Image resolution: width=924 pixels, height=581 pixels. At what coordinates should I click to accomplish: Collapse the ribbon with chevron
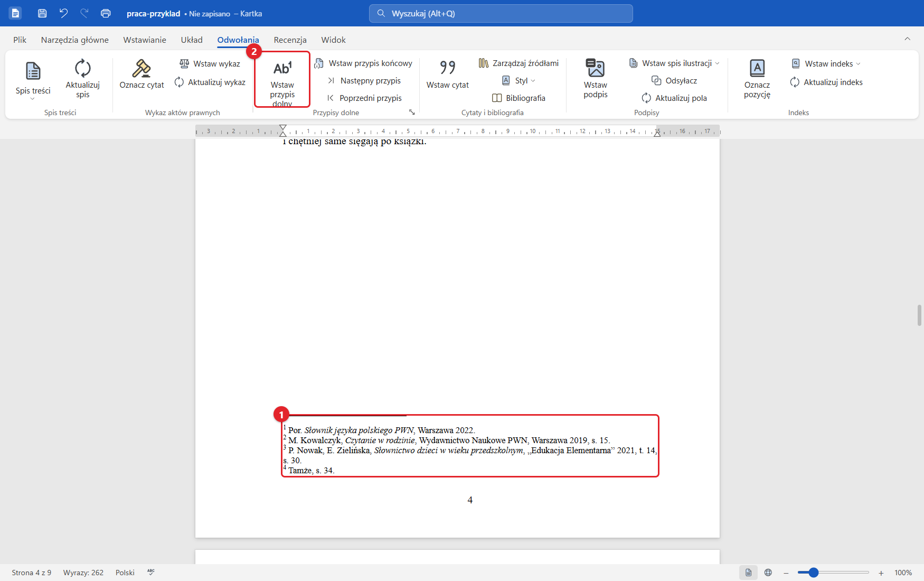pyautogui.click(x=907, y=39)
